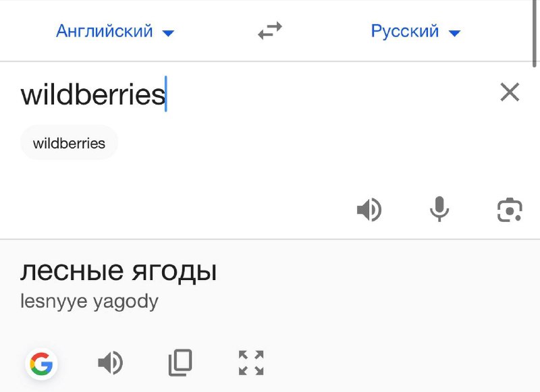The height and width of the screenshot is (392, 540).
Task: Click blank space right of the fullscreen icon
Action: [405, 363]
